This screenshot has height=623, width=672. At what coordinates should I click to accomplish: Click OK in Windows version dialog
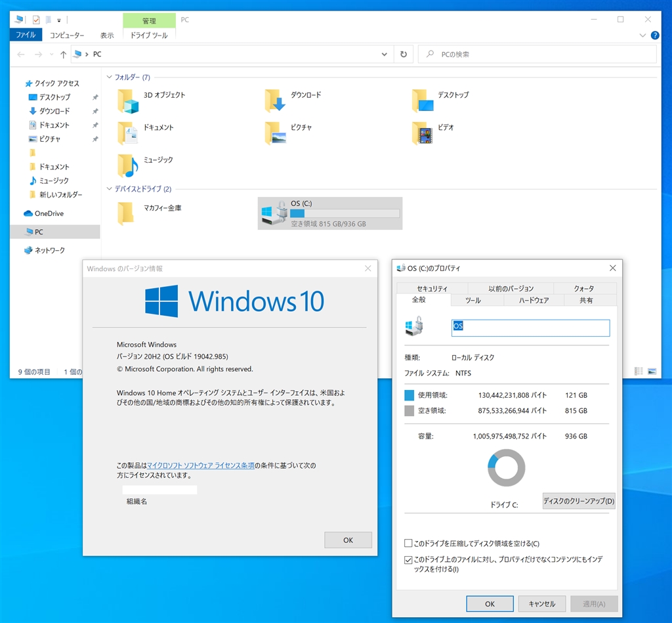coord(348,540)
